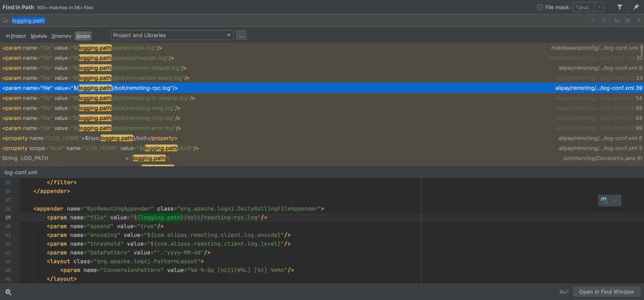The image size is (644, 300).
Task: Enable the File mask checkbox
Action: pyautogui.click(x=540, y=7)
